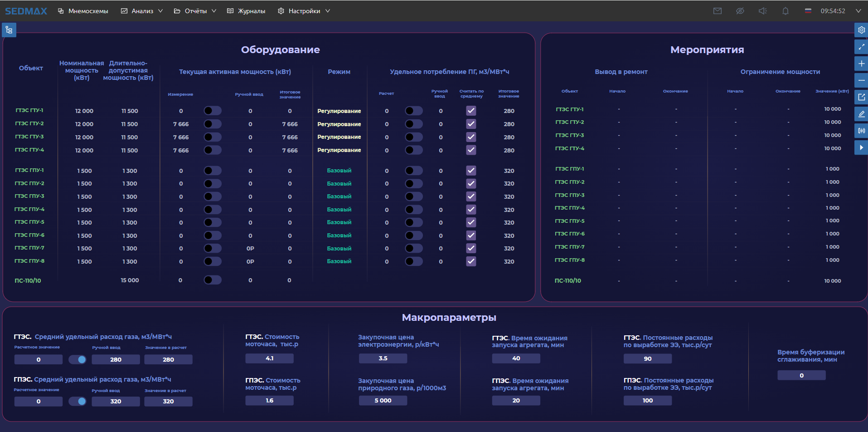868x432 pixels.
Task: Open scheme in new window icon
Action: [861, 97]
